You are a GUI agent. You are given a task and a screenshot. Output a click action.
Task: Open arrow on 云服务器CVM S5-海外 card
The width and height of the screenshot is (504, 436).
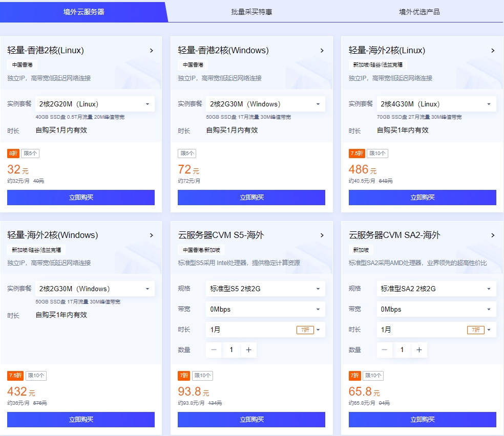coord(322,234)
